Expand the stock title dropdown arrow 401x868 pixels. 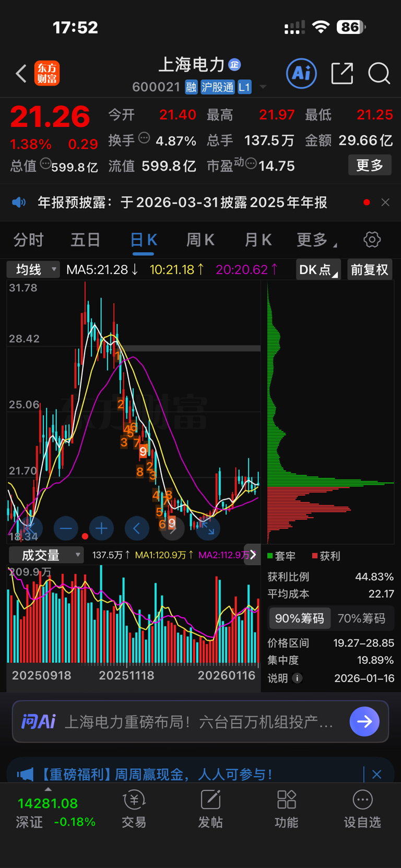coord(263,87)
